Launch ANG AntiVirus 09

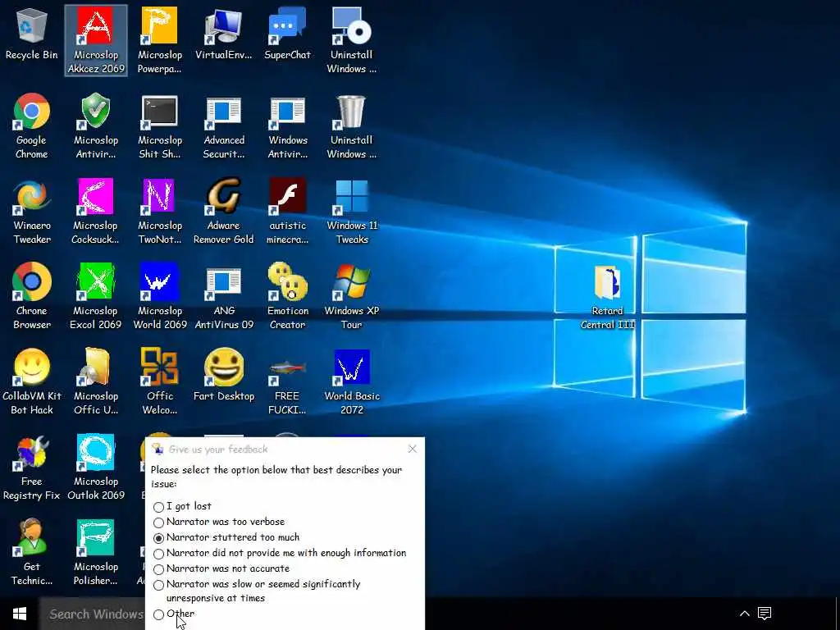point(223,297)
